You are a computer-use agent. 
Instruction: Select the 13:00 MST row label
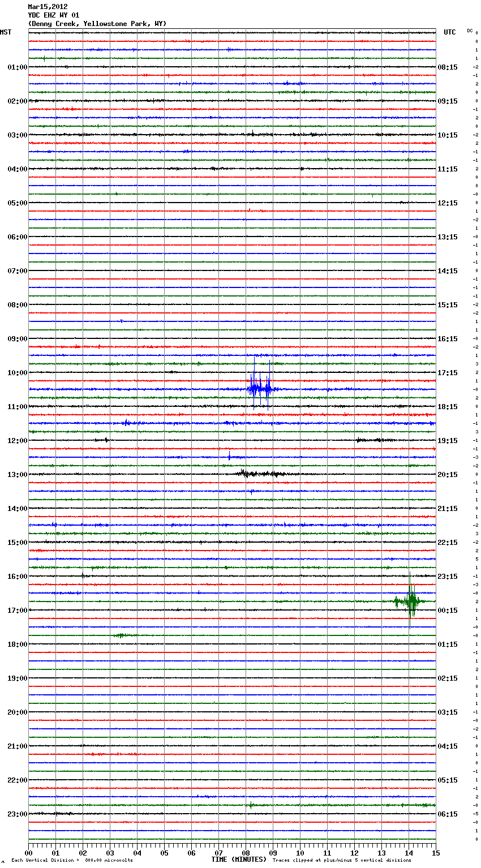click(x=18, y=475)
